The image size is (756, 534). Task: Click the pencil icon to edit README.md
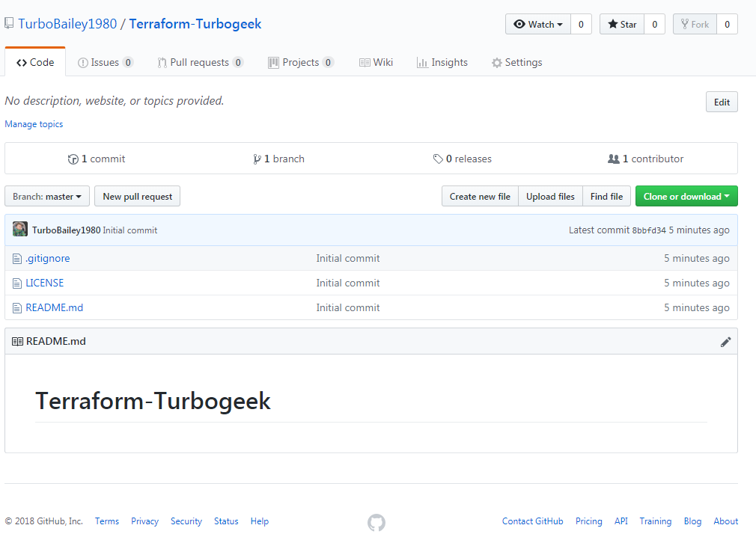tap(725, 342)
